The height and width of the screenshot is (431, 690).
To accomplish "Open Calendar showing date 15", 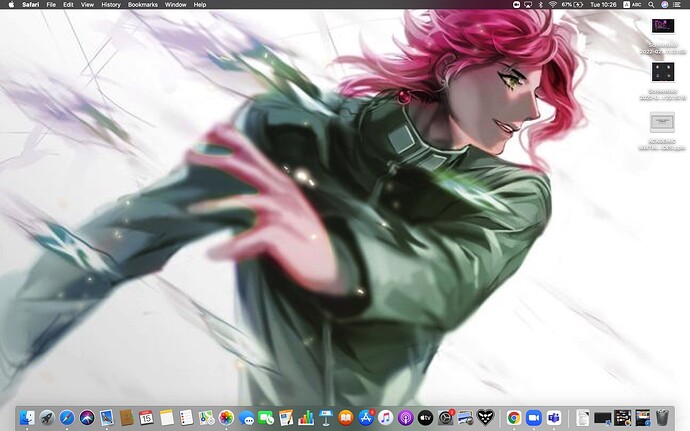I will (146, 417).
